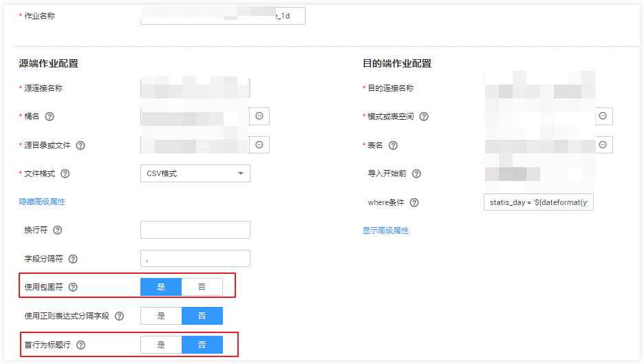Set 使用正则表达式分隔字段 to 是

click(161, 316)
